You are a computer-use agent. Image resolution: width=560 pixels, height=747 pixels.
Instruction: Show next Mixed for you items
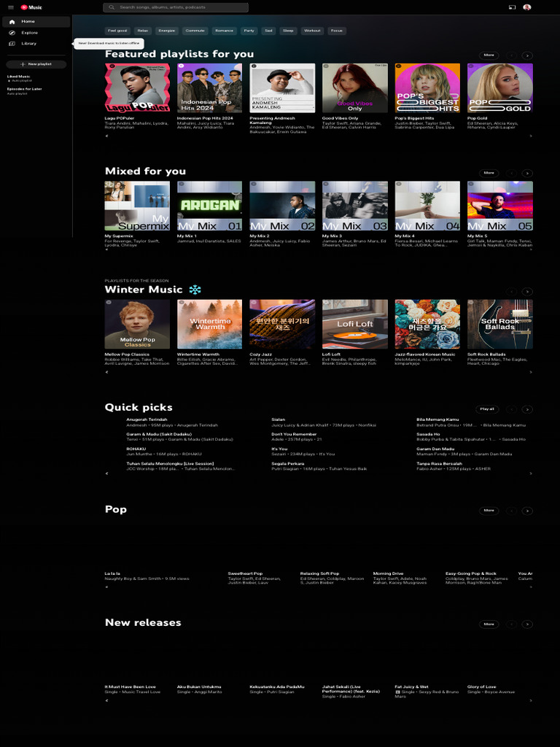[526, 174]
